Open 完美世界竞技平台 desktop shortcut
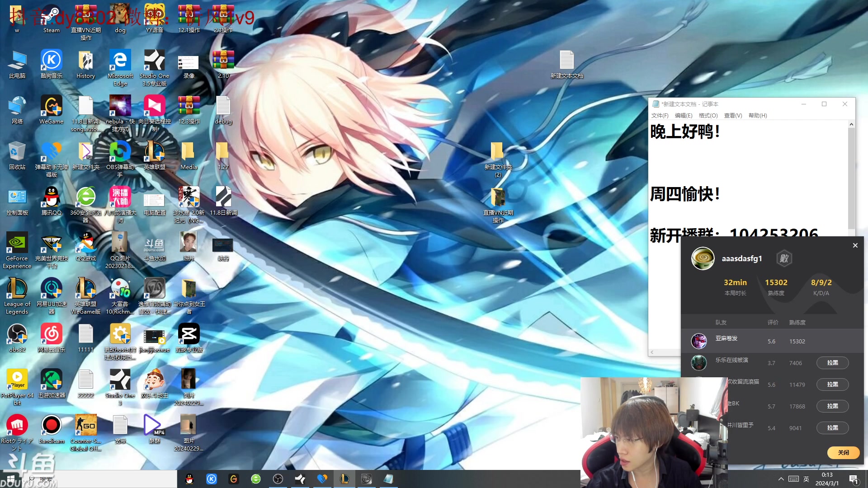 pyautogui.click(x=51, y=250)
